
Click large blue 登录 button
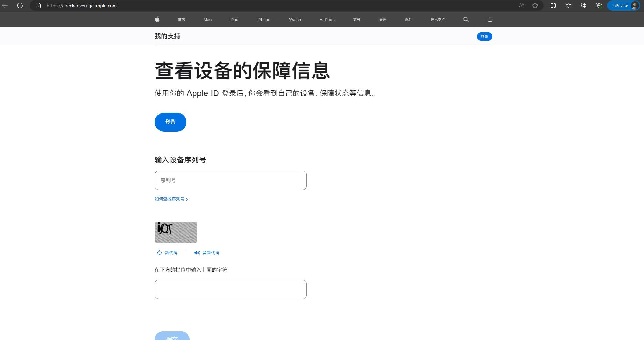pos(171,122)
